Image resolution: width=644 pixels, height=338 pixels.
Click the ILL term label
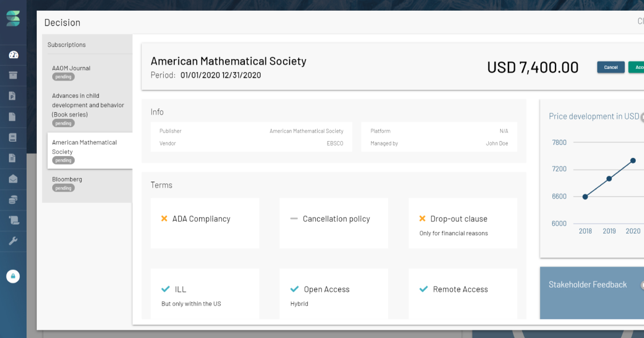[x=180, y=289]
